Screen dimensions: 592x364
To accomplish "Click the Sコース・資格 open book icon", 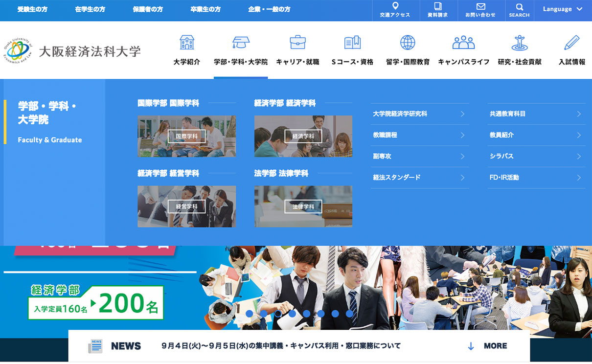I will click(352, 43).
